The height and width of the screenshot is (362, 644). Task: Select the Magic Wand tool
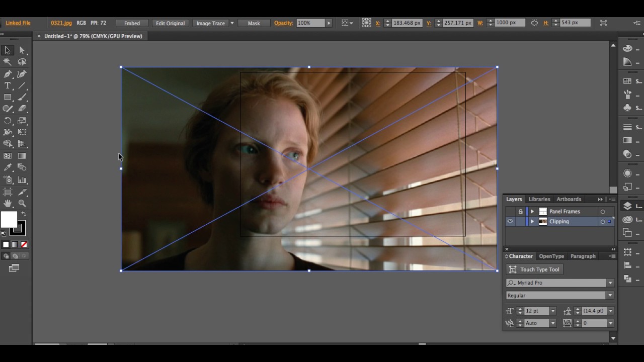(x=8, y=62)
